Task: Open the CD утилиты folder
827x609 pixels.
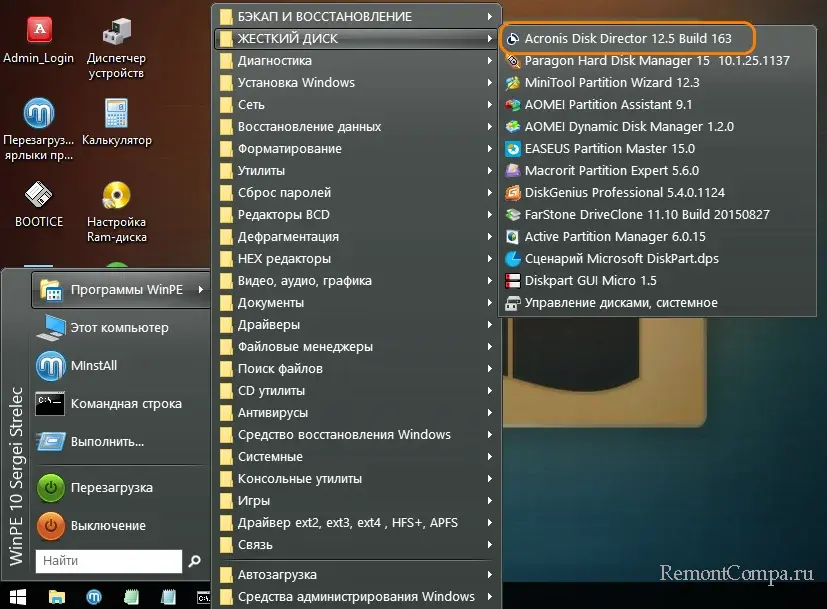Action: point(357,391)
